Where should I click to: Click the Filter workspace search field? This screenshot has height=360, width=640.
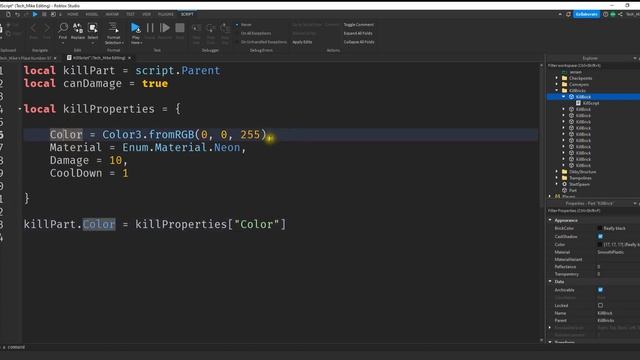(x=593, y=65)
